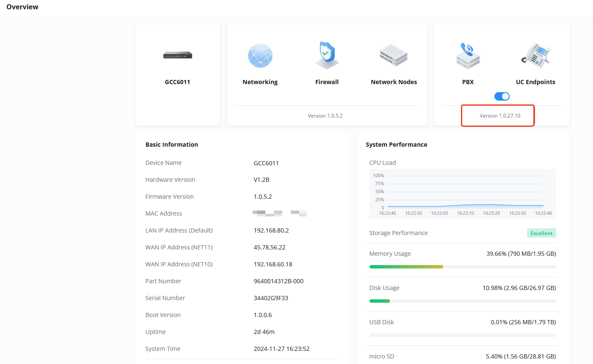Click the Network Nodes label
The height and width of the screenshot is (364, 593).
coord(394,82)
